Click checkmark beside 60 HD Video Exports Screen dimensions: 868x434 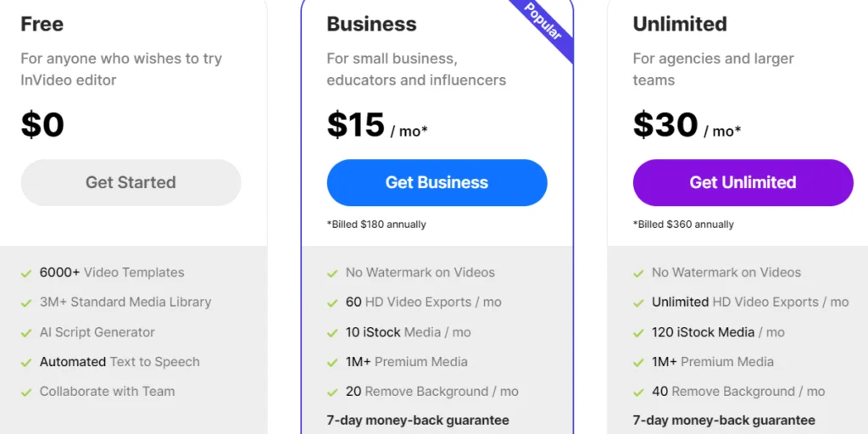(332, 303)
